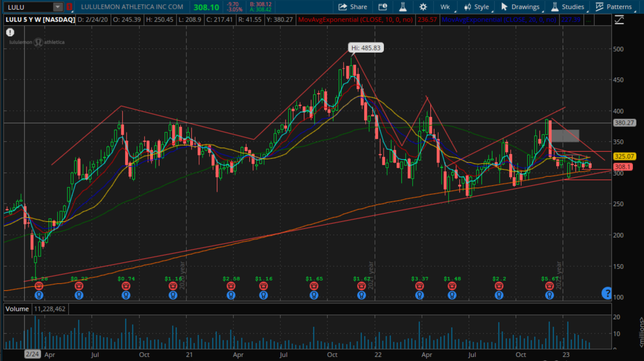Screen dimensions: 644x361
Task: Click the earnings phone icon under $0.22
Action: click(79, 286)
